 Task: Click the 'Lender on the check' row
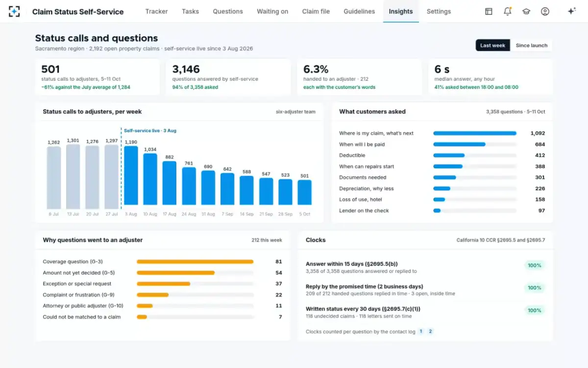point(442,210)
